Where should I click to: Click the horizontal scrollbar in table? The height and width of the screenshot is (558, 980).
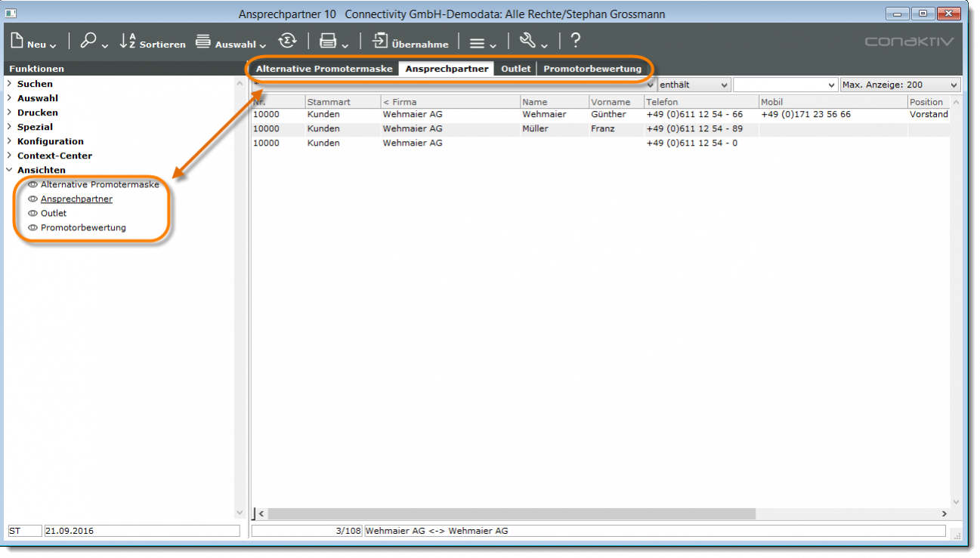point(511,513)
